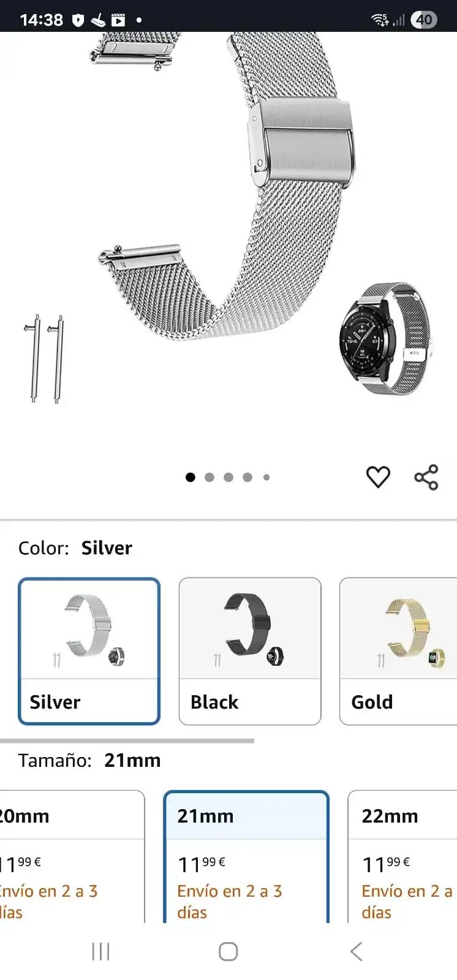Select the 20mm size option

72,856
